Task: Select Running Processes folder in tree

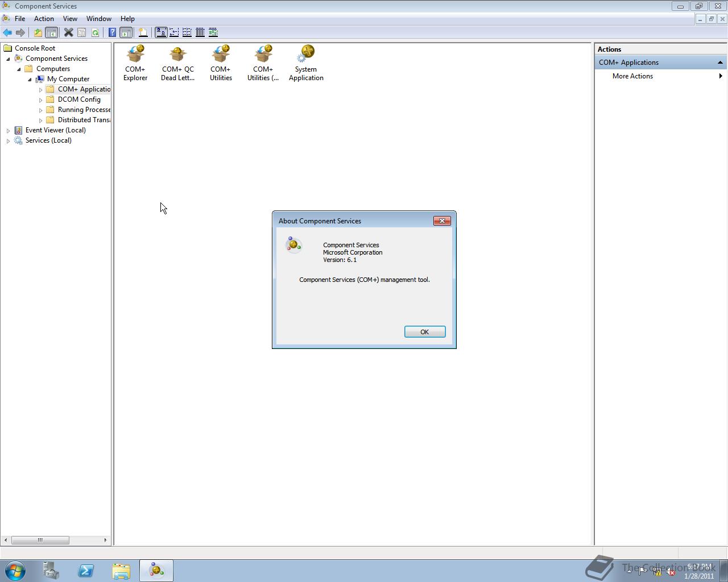Action: point(84,110)
